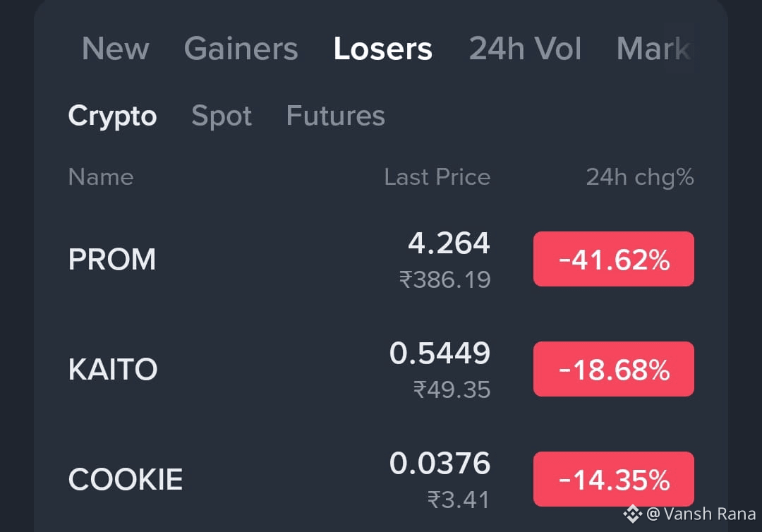The height and width of the screenshot is (532, 762).
Task: Click KAITO's -18.68% change badge
Action: pos(613,368)
